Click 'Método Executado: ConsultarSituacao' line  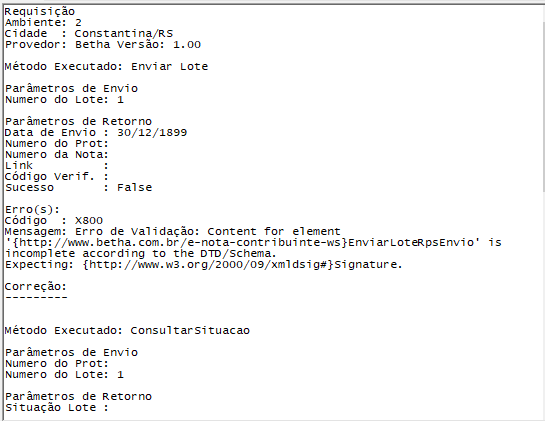(x=127, y=331)
